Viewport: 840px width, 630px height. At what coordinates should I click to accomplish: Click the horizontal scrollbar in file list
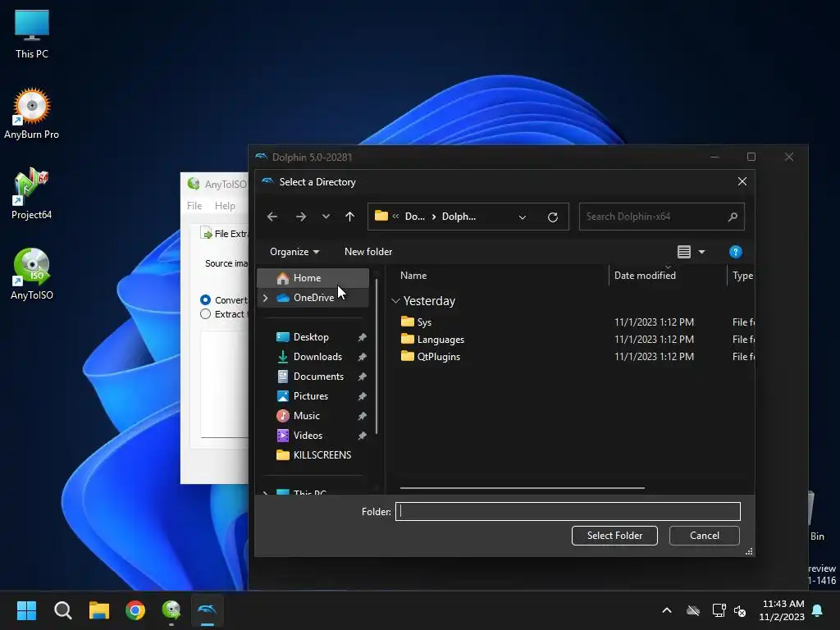pos(523,488)
